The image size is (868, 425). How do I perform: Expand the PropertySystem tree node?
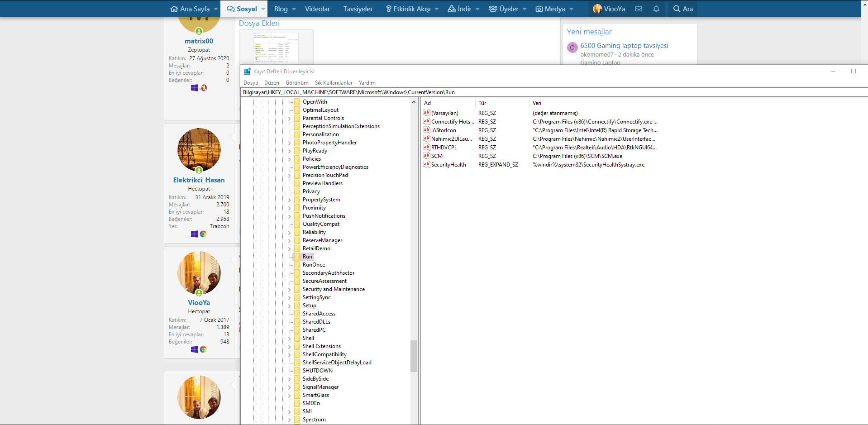click(290, 200)
